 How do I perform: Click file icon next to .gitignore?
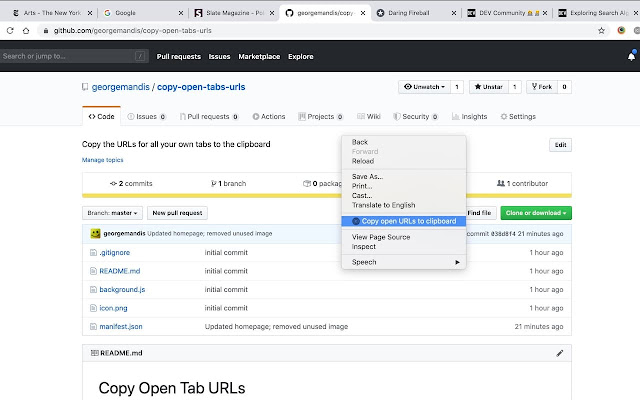pyautogui.click(x=93, y=253)
